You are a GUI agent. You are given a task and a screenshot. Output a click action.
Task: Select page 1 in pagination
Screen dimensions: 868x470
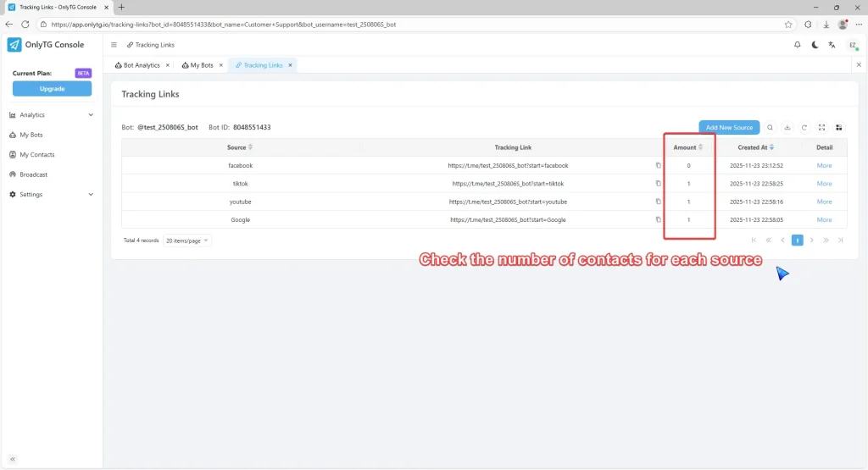[797, 240]
